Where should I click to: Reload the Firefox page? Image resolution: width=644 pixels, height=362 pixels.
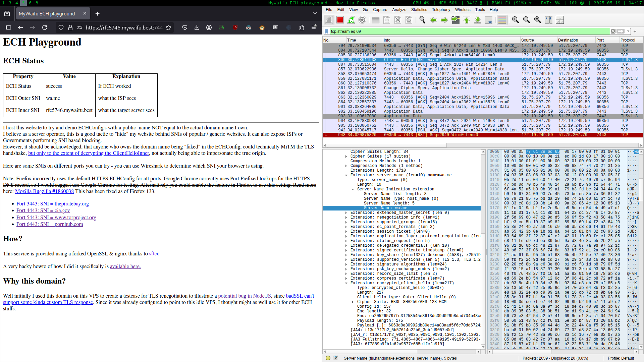click(x=45, y=27)
